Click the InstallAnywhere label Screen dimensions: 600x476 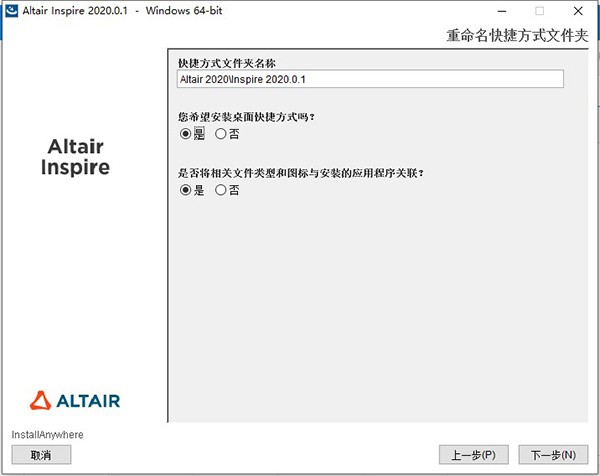tap(47, 435)
